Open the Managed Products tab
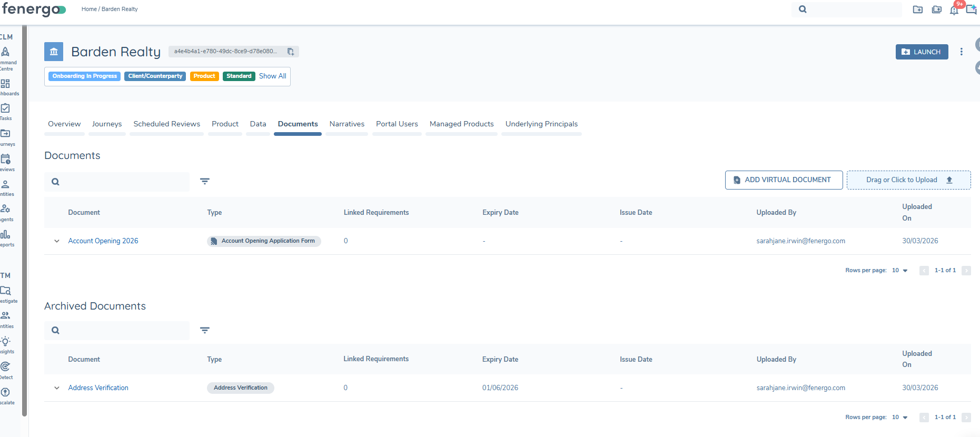980x437 pixels. tap(462, 124)
